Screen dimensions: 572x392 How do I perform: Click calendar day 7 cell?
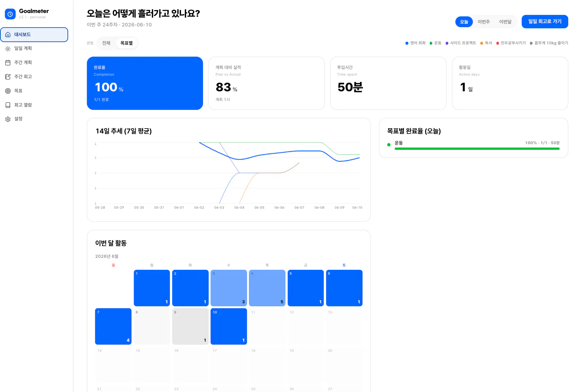click(113, 326)
